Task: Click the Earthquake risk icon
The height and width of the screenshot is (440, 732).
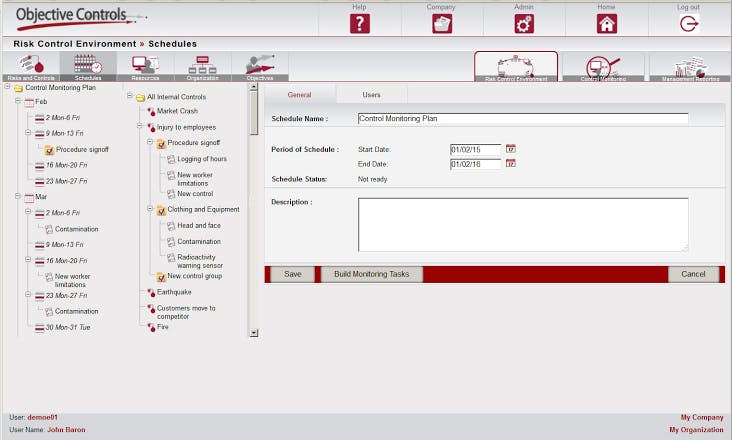Action: 151,293
